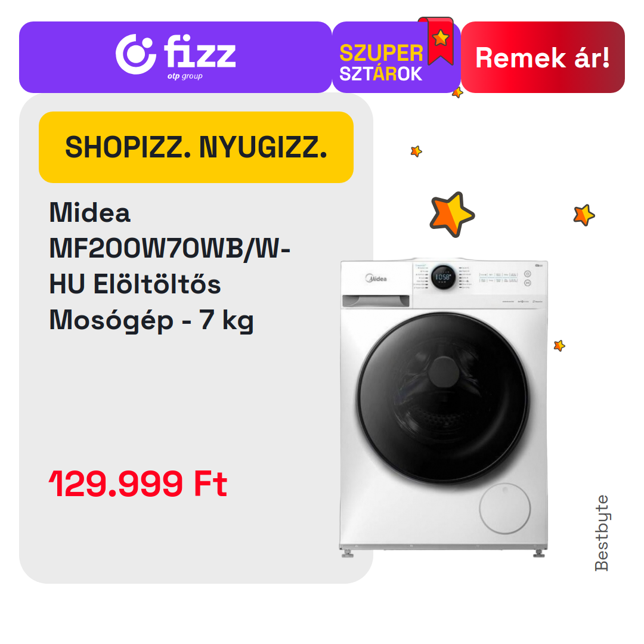Viewport: 644px width, 644px height.
Task: Click the large orange star decoration
Action: pyautogui.click(x=452, y=215)
